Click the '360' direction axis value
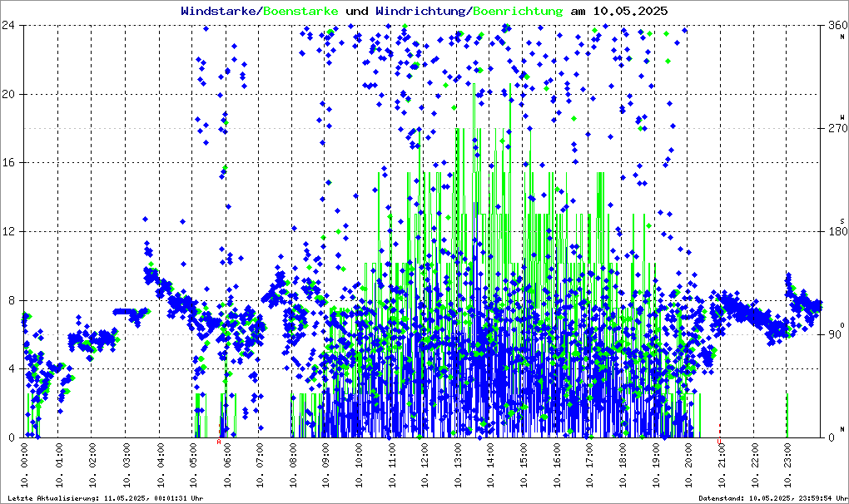 (837, 26)
